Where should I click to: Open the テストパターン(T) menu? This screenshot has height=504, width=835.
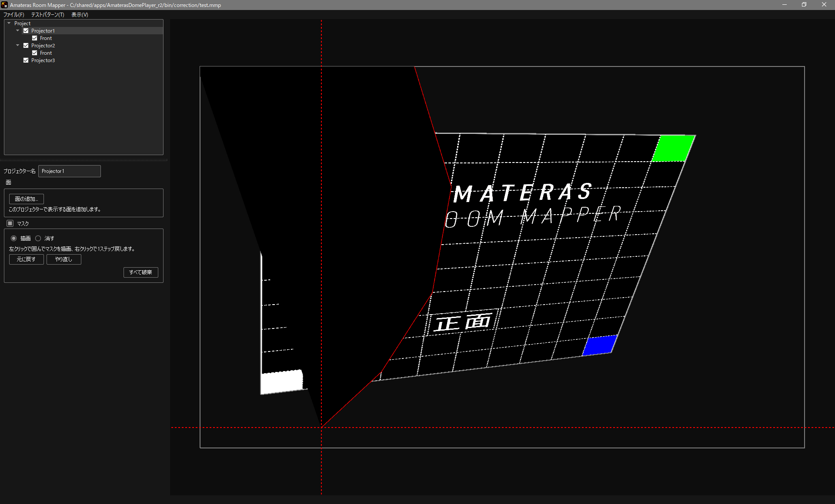tap(47, 15)
